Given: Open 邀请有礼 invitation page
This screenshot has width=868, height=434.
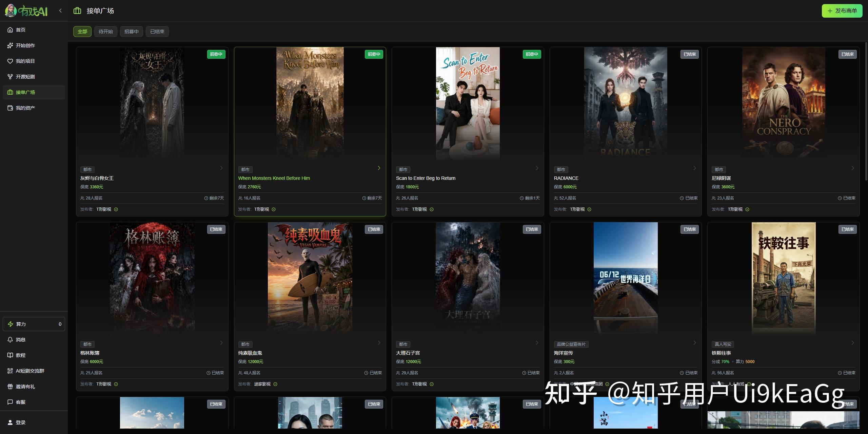Looking at the screenshot, I should [x=34, y=386].
